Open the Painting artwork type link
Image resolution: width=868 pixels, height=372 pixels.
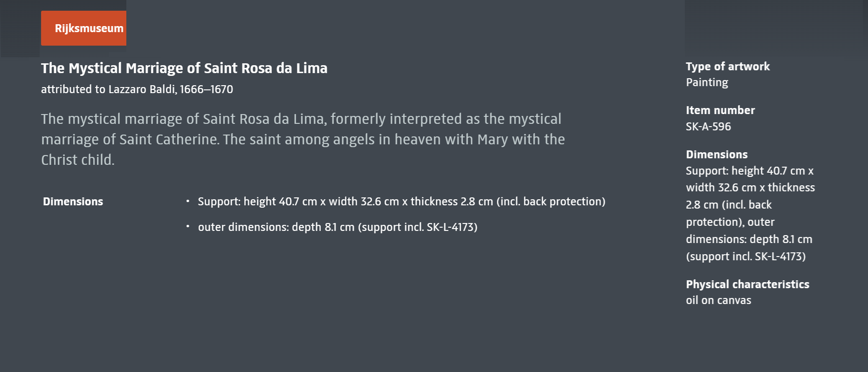pyautogui.click(x=707, y=82)
